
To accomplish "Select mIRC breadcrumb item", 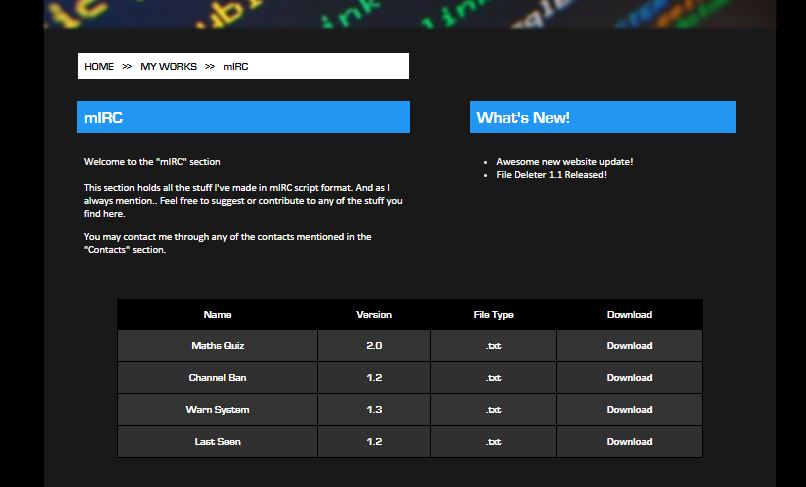I will (x=235, y=66).
